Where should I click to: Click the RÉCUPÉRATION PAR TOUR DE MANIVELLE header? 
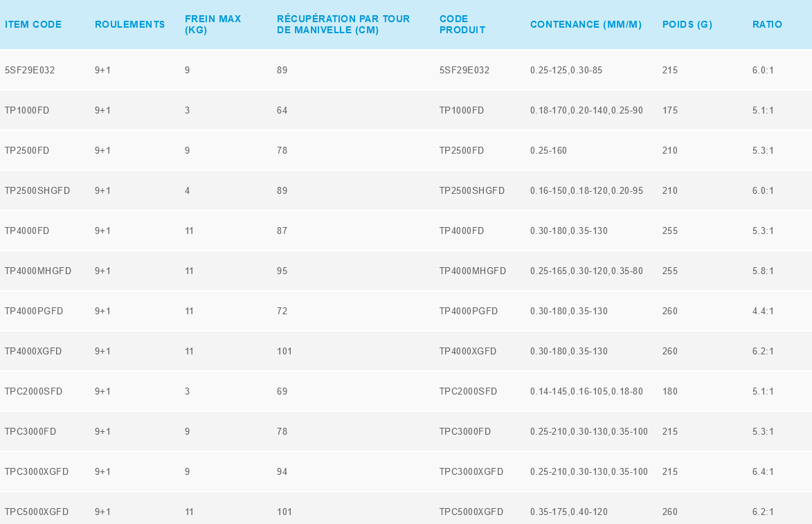[x=343, y=24]
